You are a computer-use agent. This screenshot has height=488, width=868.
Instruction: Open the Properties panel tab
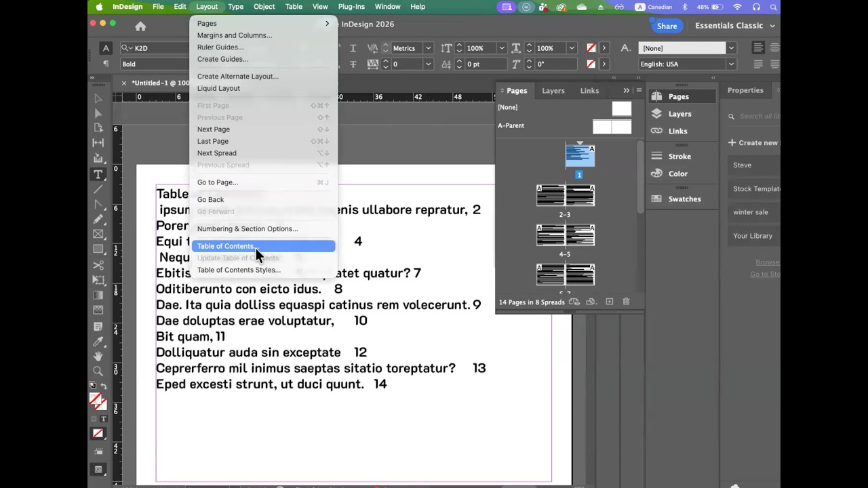(745, 90)
